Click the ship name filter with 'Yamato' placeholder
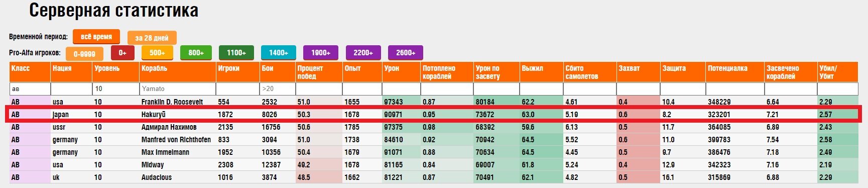The image size is (868, 188). click(x=177, y=89)
